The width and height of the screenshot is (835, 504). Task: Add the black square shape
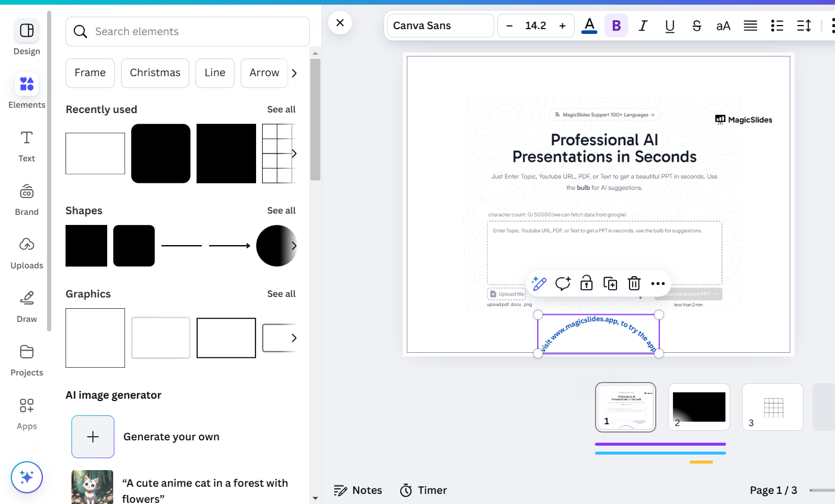pyautogui.click(x=86, y=246)
